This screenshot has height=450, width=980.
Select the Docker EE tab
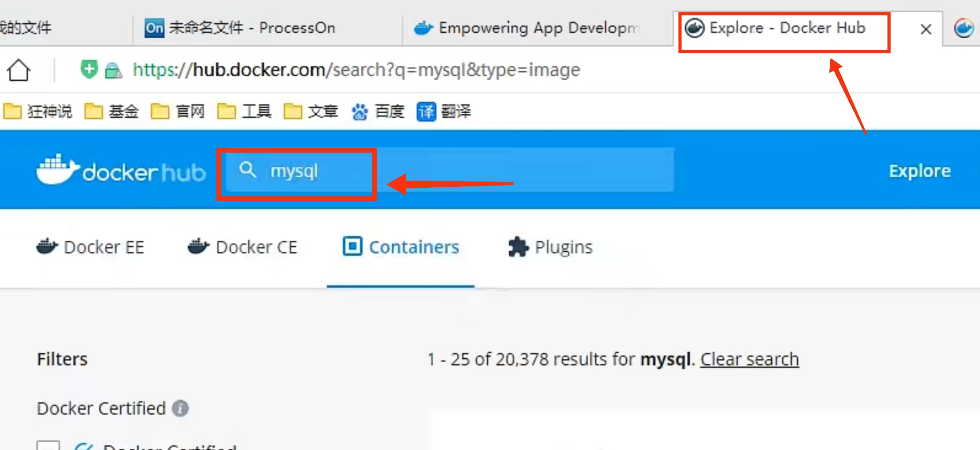pos(90,247)
